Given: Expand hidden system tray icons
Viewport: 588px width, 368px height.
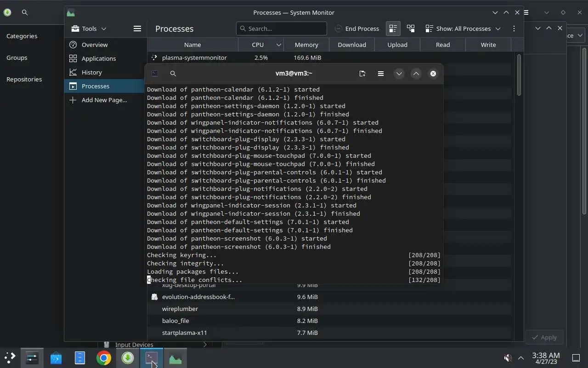Looking at the screenshot, I should pos(521,358).
